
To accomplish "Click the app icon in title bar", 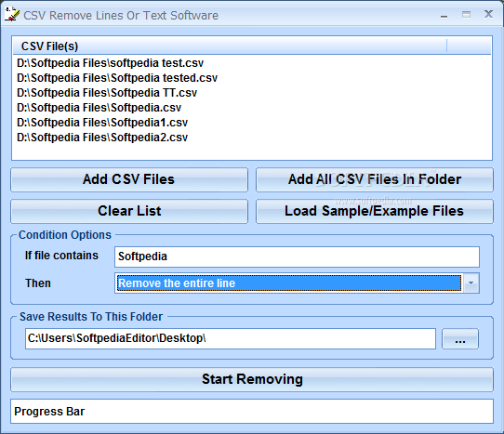I will (12, 15).
